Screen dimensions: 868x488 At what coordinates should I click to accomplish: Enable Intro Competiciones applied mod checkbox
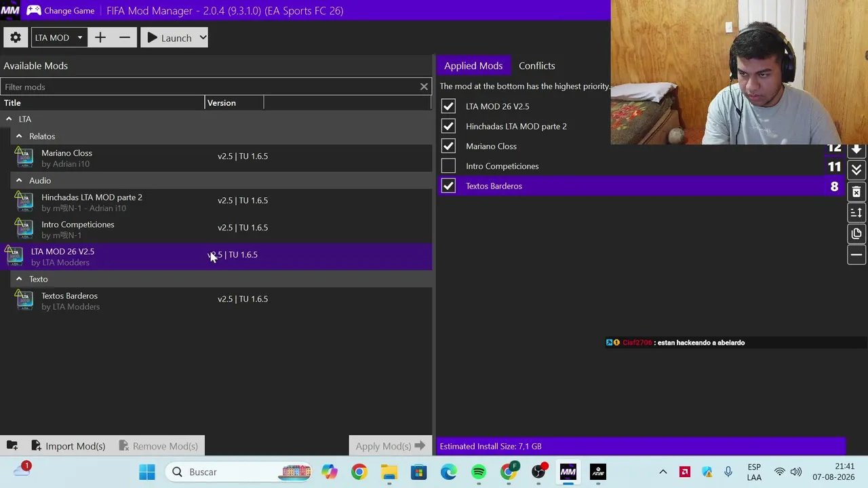coord(448,166)
